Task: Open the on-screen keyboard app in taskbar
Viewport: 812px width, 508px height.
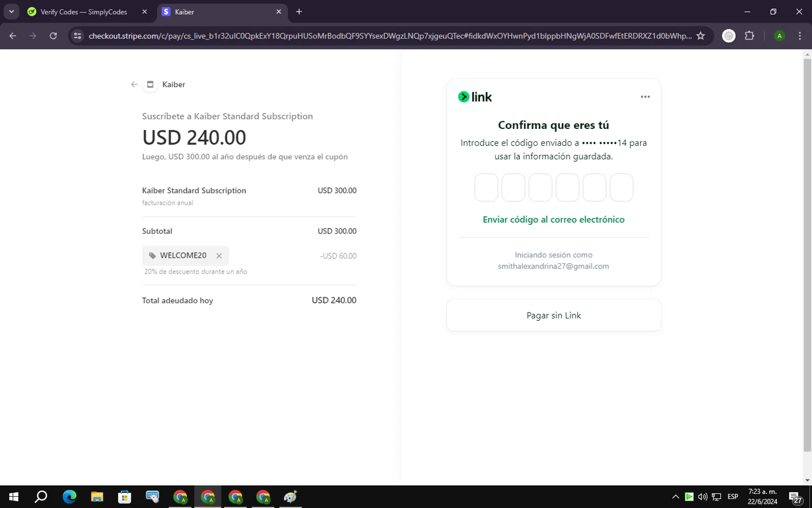Action: point(153,497)
